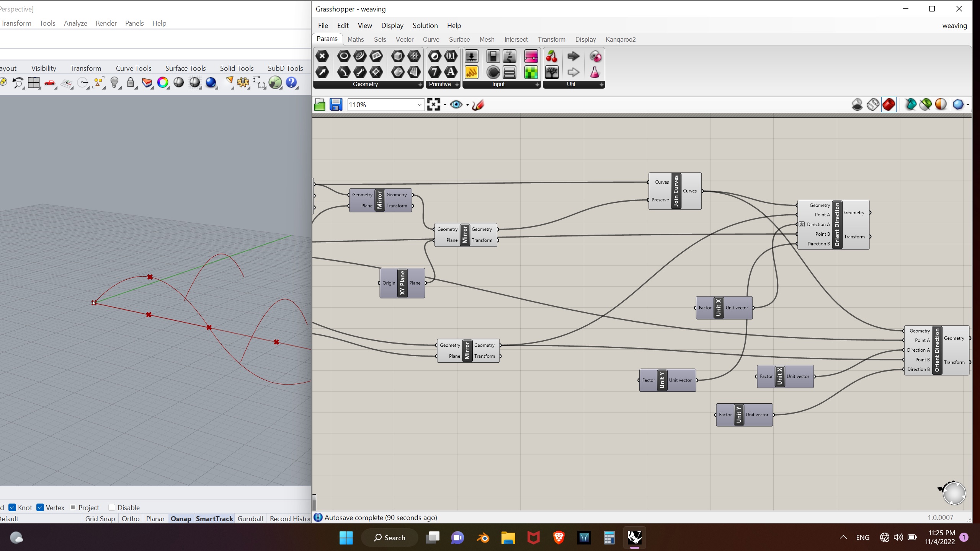Pick the Integer 7 parameter icon

434,72
